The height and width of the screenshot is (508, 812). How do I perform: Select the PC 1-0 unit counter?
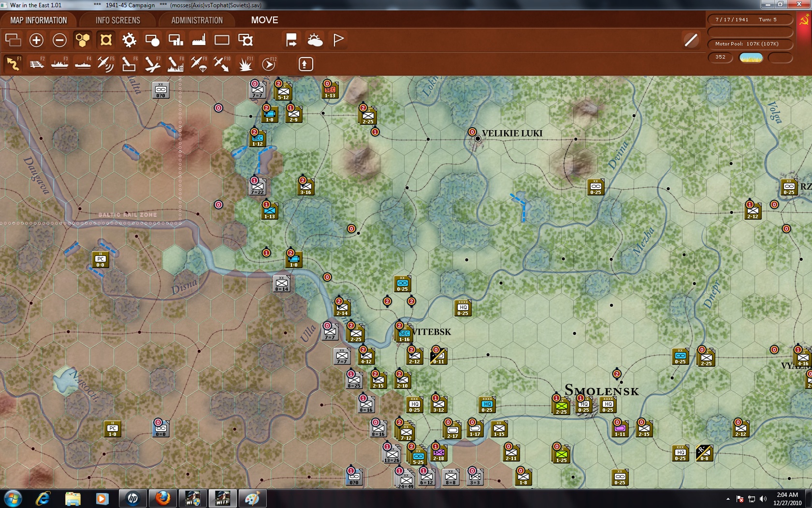coord(113,429)
